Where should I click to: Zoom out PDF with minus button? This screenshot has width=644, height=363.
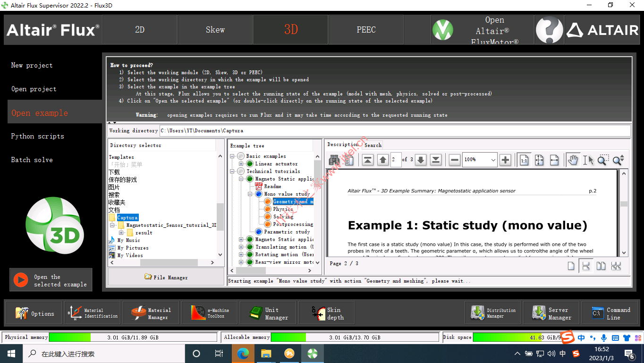coord(455,160)
